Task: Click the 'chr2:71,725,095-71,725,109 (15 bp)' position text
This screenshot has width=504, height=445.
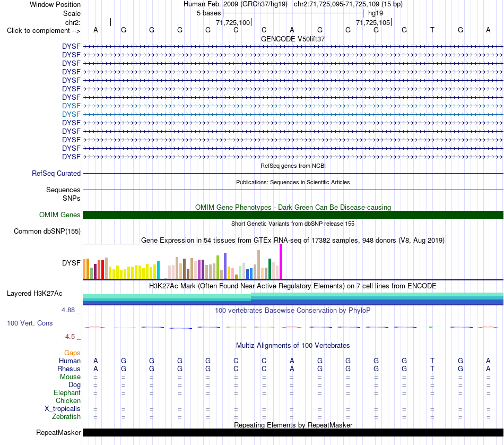Action: click(348, 4)
